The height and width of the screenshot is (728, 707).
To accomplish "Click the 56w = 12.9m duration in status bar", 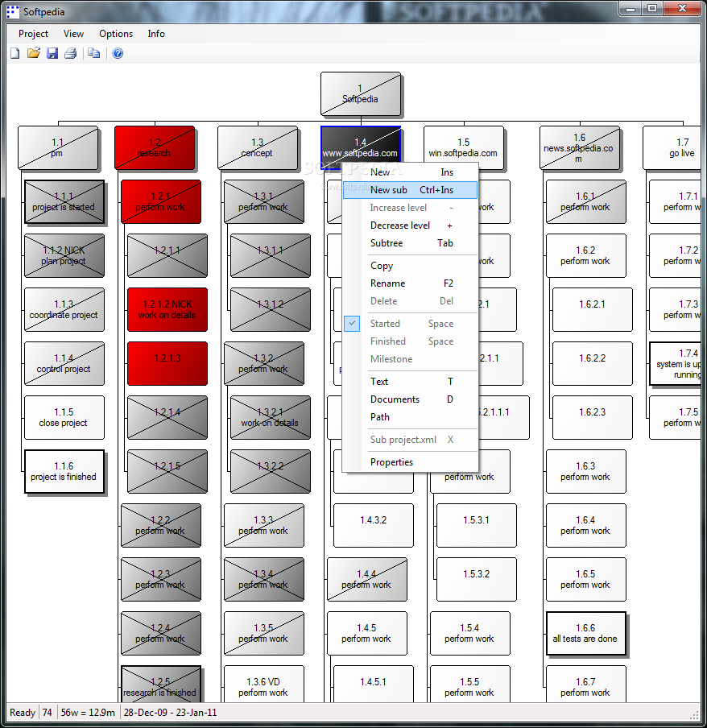I will tap(88, 713).
